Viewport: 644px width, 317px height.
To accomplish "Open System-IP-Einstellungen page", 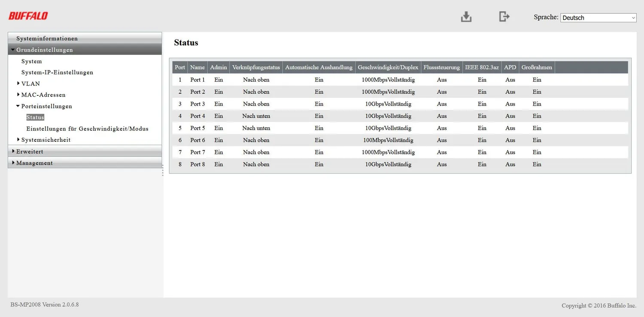I will click(57, 72).
